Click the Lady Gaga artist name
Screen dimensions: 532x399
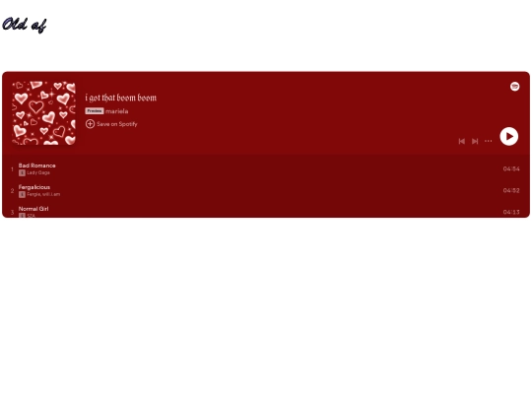click(38, 172)
